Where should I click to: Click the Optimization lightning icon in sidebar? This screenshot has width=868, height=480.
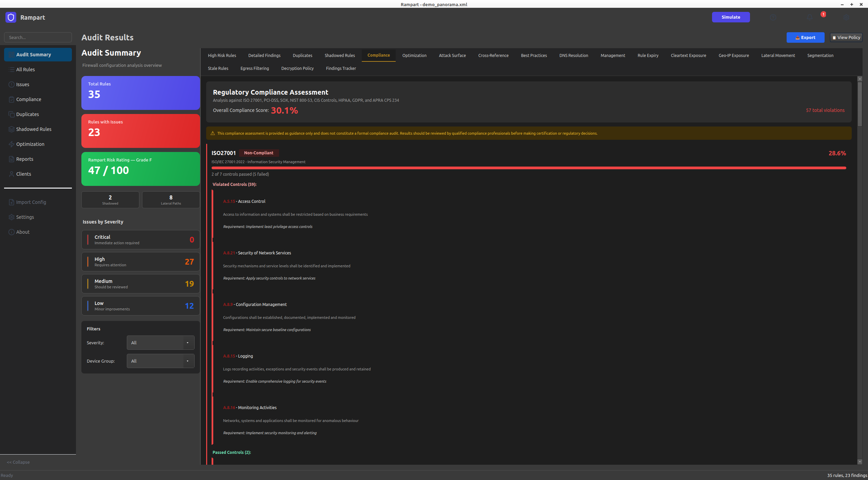tap(12, 144)
